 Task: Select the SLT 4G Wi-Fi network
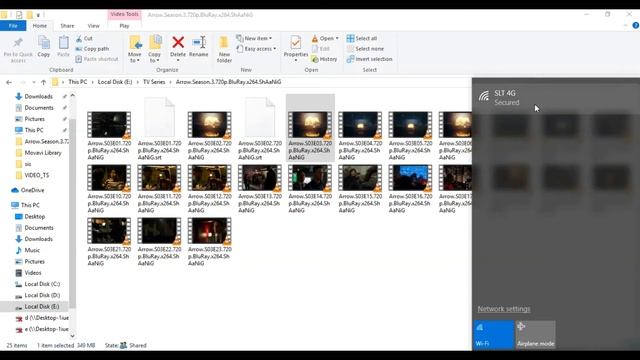pos(556,98)
